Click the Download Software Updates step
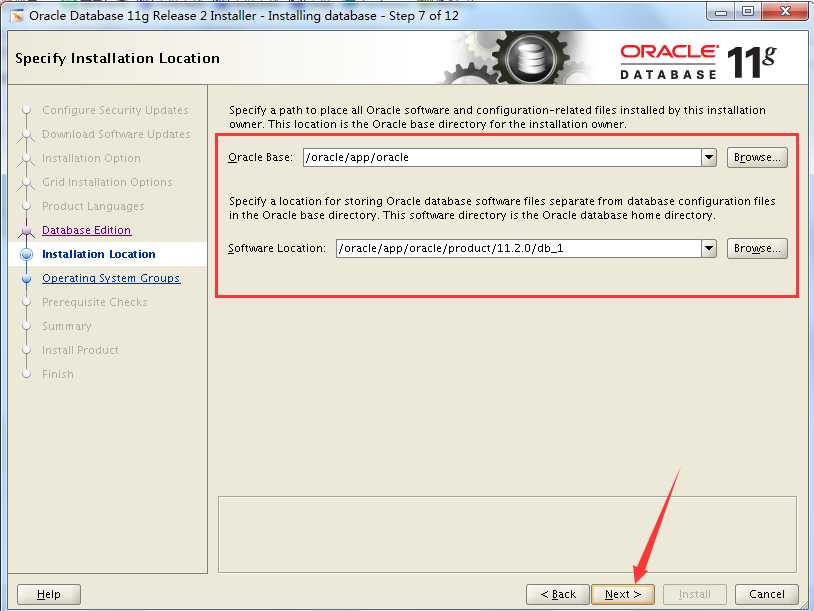The height and width of the screenshot is (611, 814). 116,134
